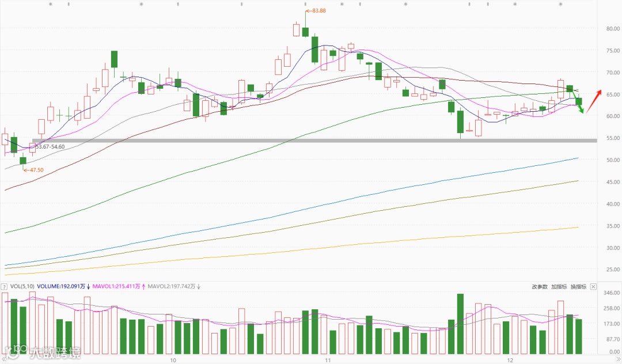Click the 80.00 price axis value
Viewport: 622px width, 364px height.
click(x=613, y=29)
